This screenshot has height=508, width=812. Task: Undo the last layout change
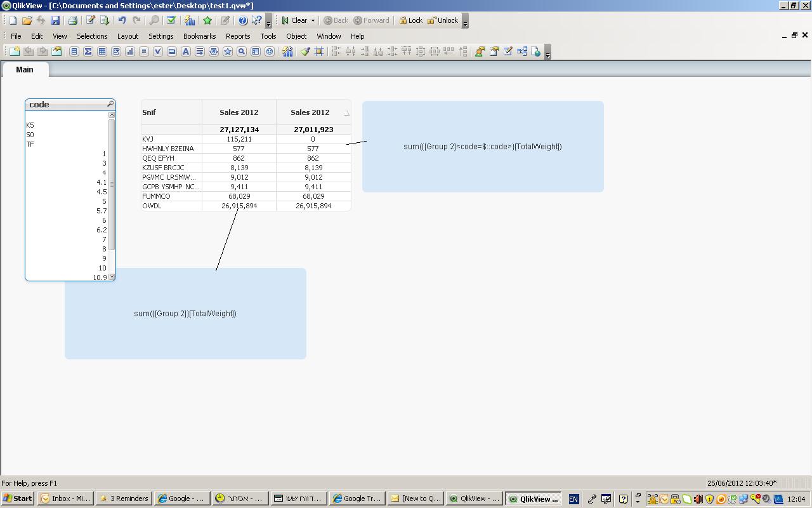click(x=122, y=20)
